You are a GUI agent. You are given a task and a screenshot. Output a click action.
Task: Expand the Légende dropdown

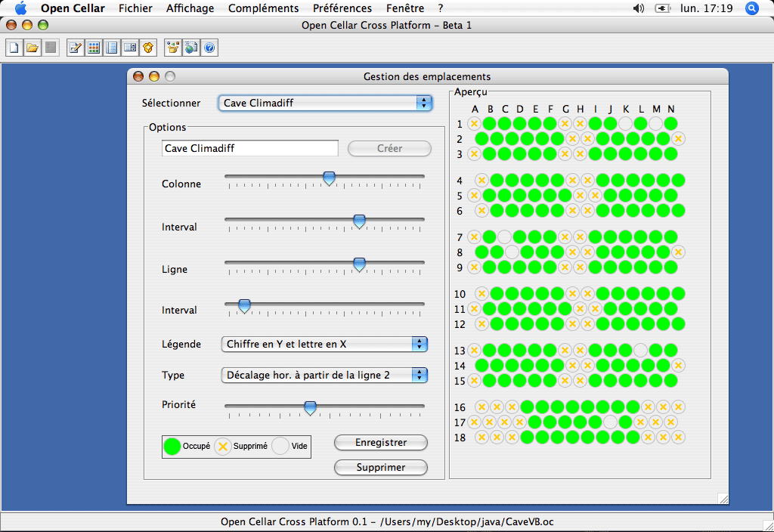(324, 344)
